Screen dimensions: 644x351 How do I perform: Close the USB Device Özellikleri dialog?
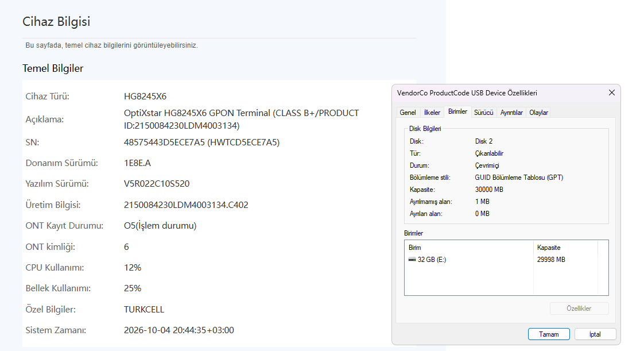[611, 93]
